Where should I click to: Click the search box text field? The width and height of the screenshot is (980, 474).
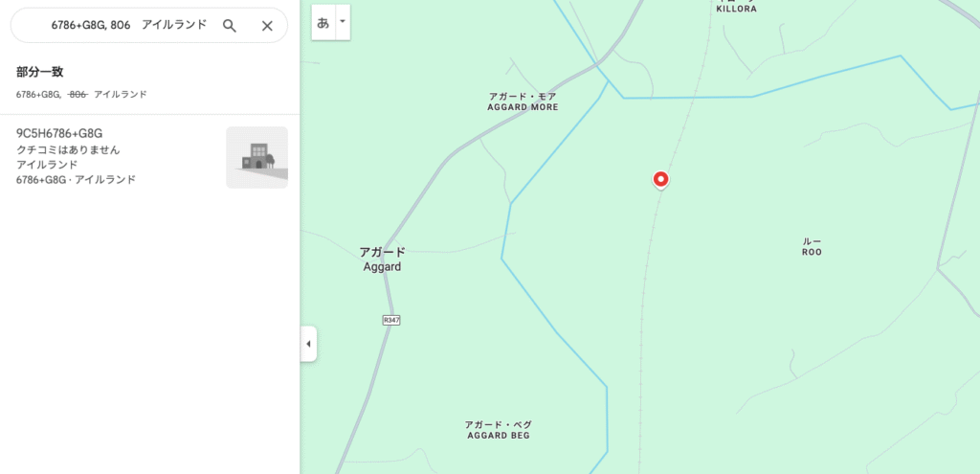(x=129, y=26)
